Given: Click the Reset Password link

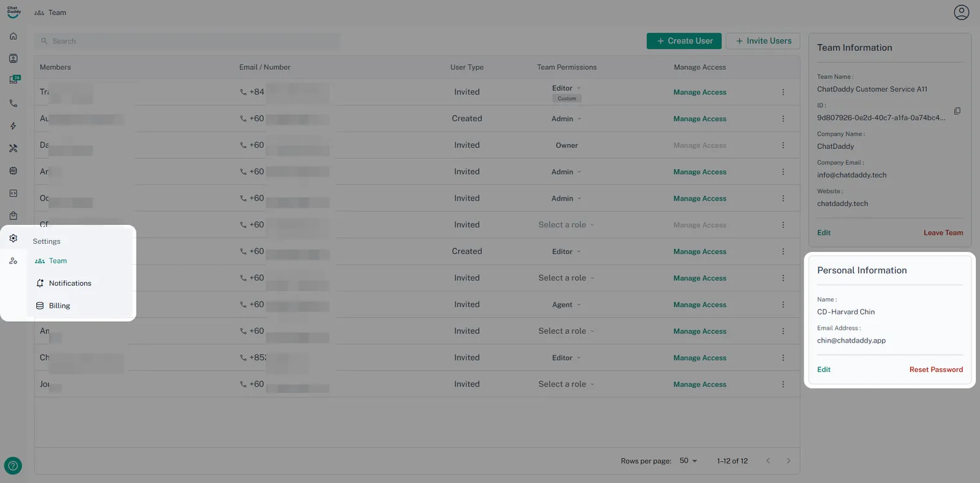Looking at the screenshot, I should point(935,370).
